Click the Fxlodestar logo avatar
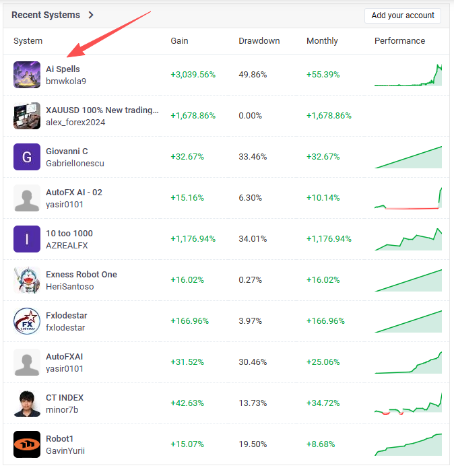 tap(27, 321)
